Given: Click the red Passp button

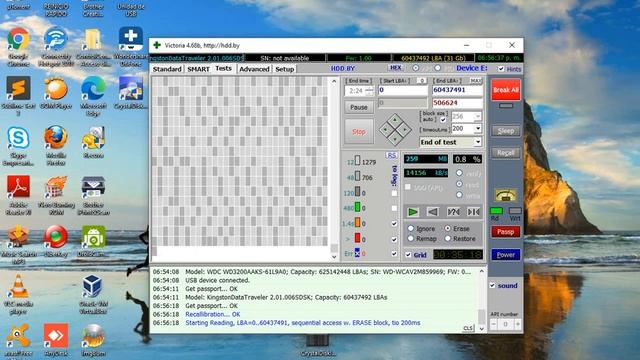Looking at the screenshot, I should [506, 231].
